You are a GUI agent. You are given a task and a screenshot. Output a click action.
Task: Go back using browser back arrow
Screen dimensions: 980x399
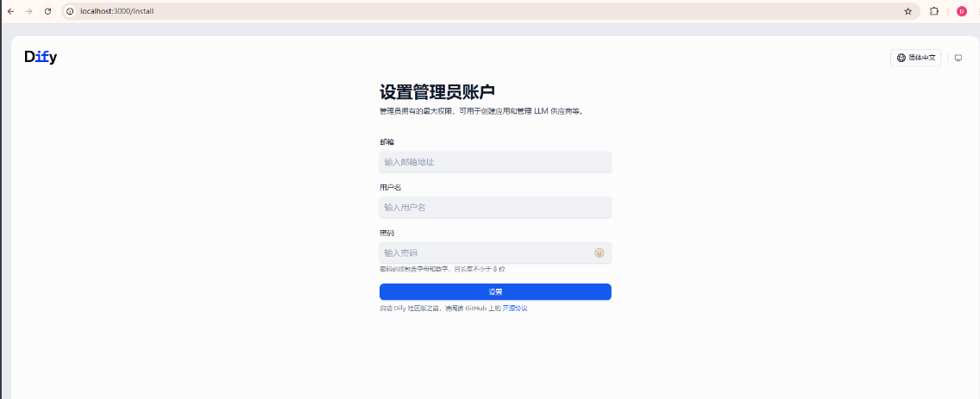click(10, 11)
